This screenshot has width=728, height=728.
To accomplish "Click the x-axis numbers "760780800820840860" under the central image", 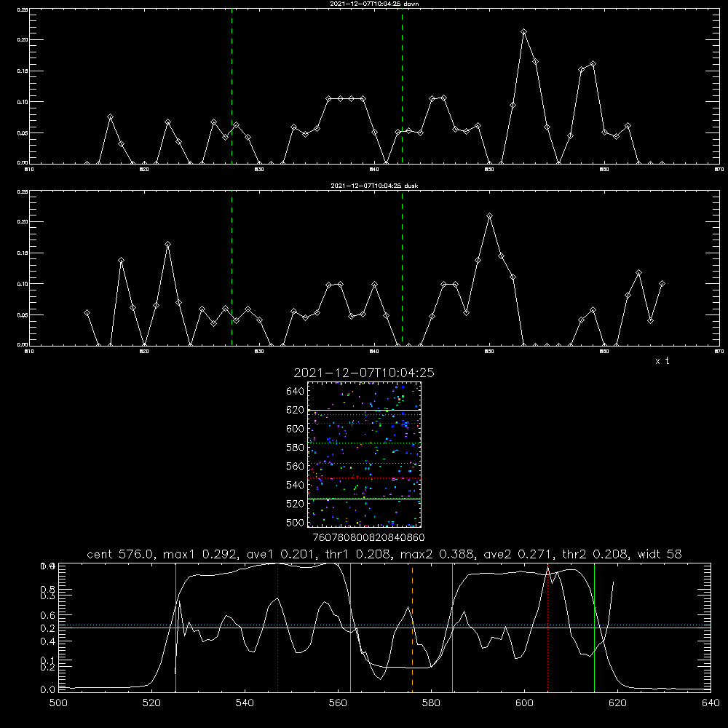I will coord(368,538).
